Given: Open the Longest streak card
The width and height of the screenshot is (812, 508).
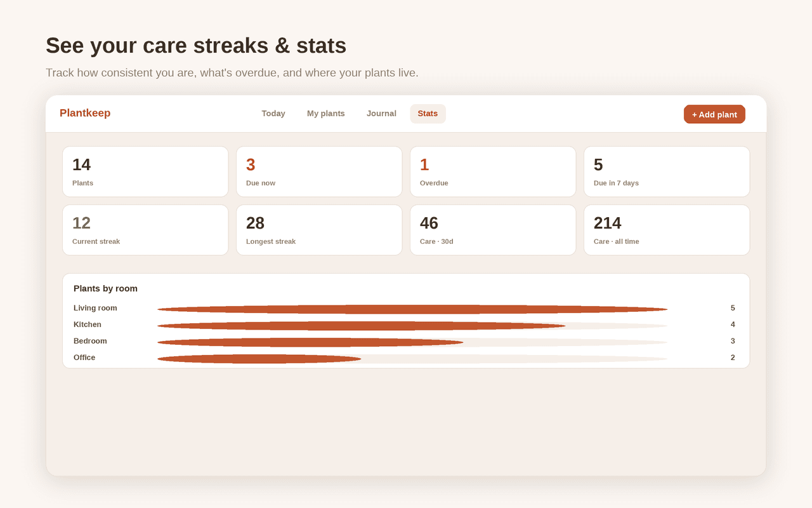Looking at the screenshot, I should (x=319, y=230).
